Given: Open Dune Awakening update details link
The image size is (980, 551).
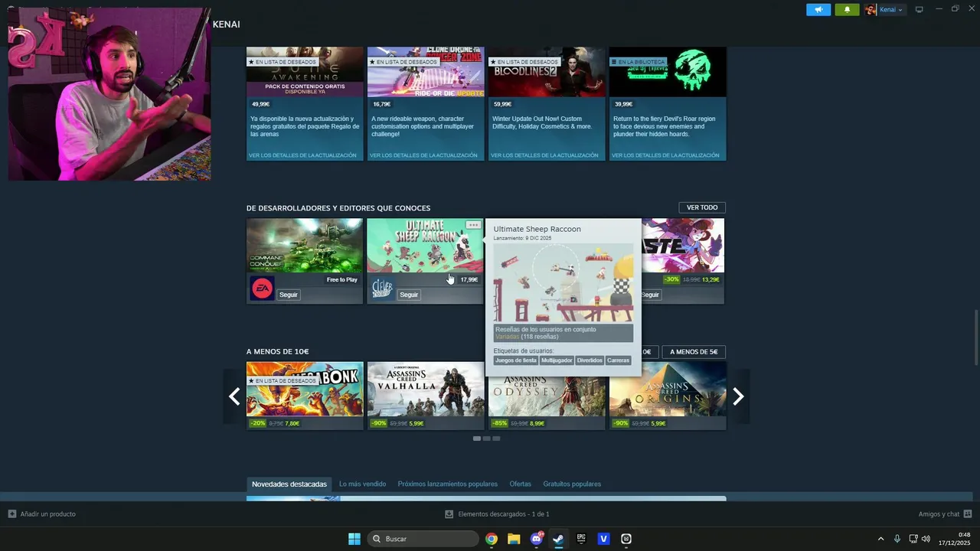Looking at the screenshot, I should pyautogui.click(x=302, y=155).
